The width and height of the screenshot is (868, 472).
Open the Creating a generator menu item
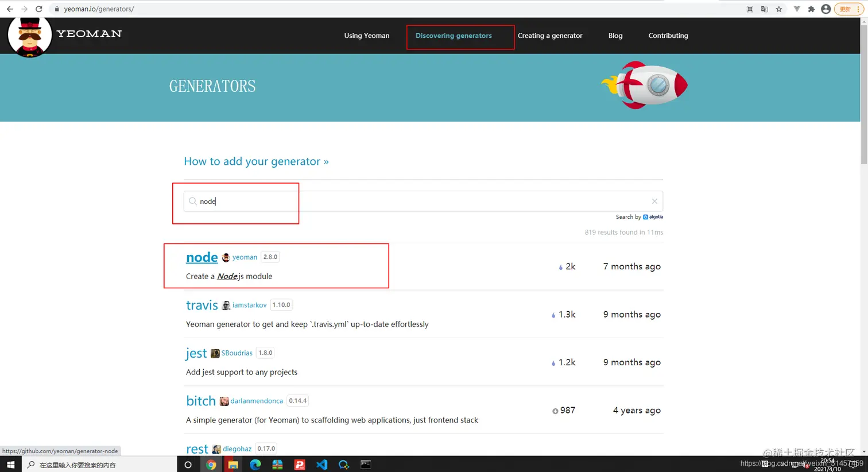pos(550,36)
